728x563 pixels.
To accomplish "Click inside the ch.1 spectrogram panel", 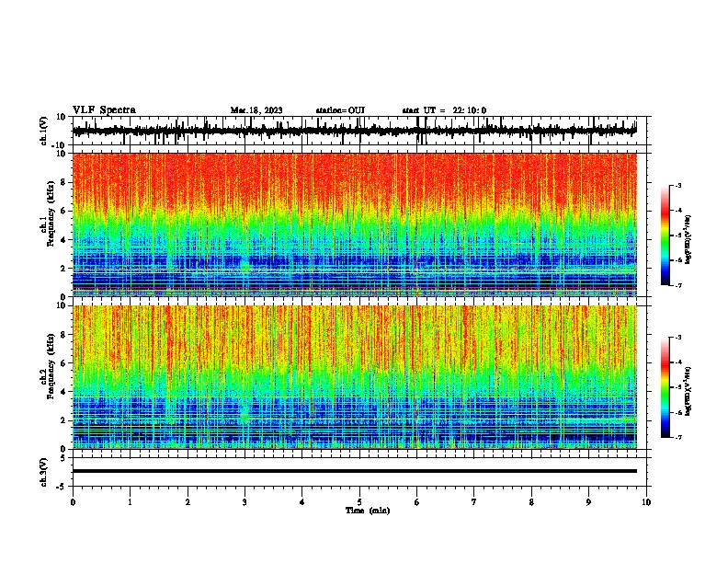I will pyautogui.click(x=354, y=224).
